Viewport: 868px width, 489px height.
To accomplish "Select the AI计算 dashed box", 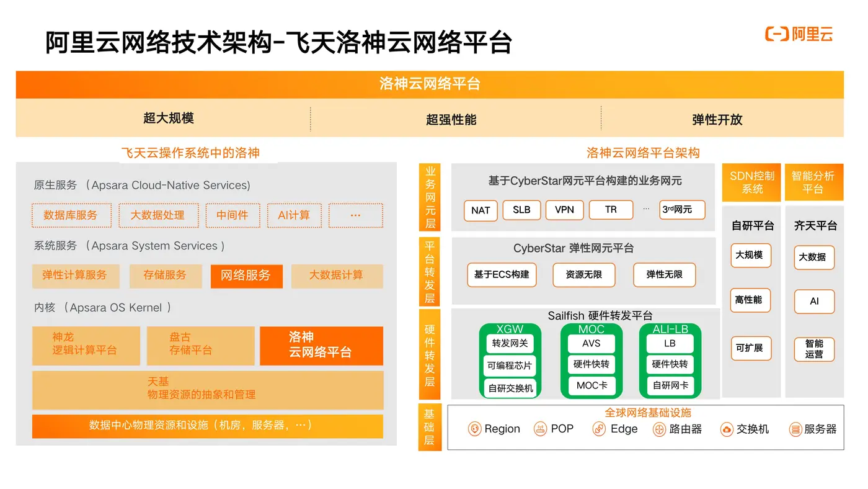I will click(294, 215).
